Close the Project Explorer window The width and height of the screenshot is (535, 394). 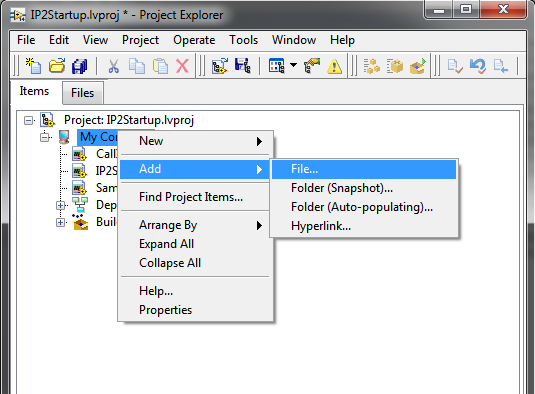[503, 9]
